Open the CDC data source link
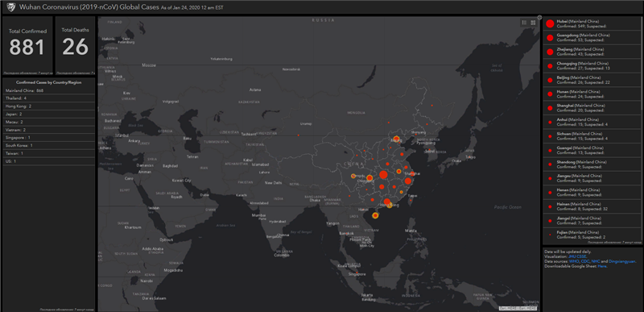 tap(585, 261)
